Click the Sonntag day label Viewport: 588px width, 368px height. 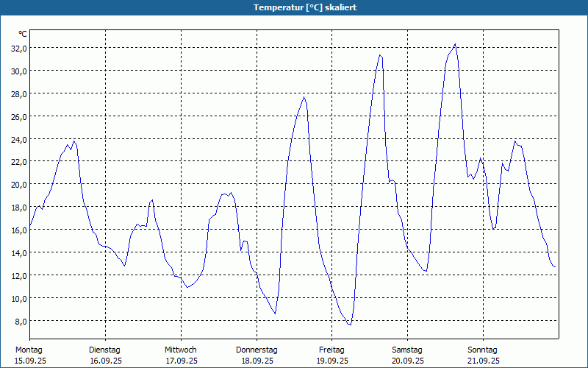(x=483, y=350)
